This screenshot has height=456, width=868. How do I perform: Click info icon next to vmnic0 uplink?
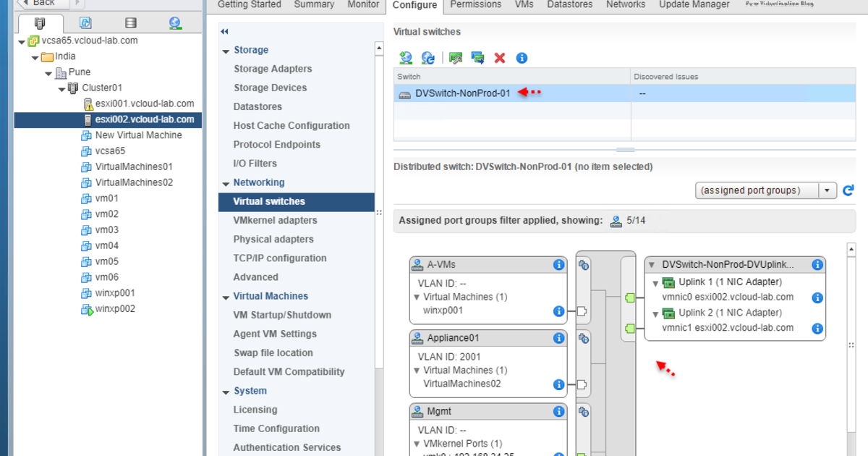click(x=817, y=297)
